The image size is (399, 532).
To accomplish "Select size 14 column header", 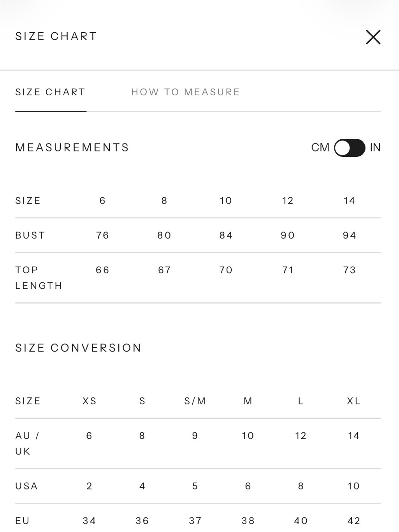I will [x=349, y=201].
